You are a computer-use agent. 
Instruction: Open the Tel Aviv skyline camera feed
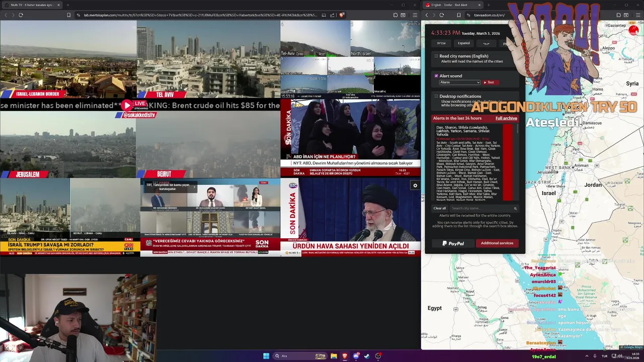tap(208, 59)
